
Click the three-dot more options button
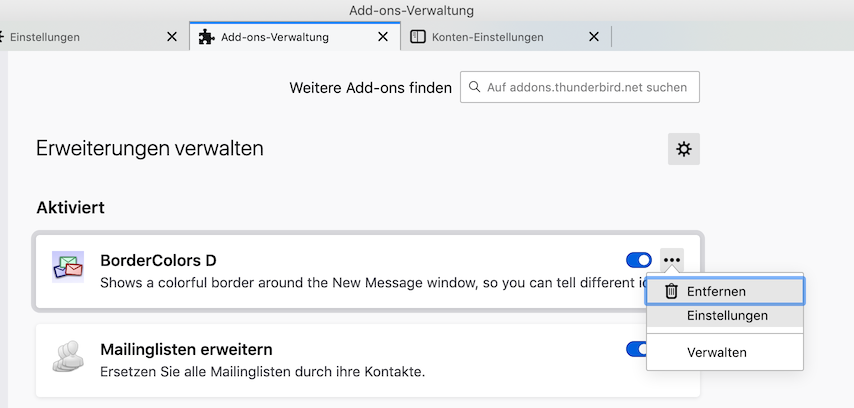672,260
